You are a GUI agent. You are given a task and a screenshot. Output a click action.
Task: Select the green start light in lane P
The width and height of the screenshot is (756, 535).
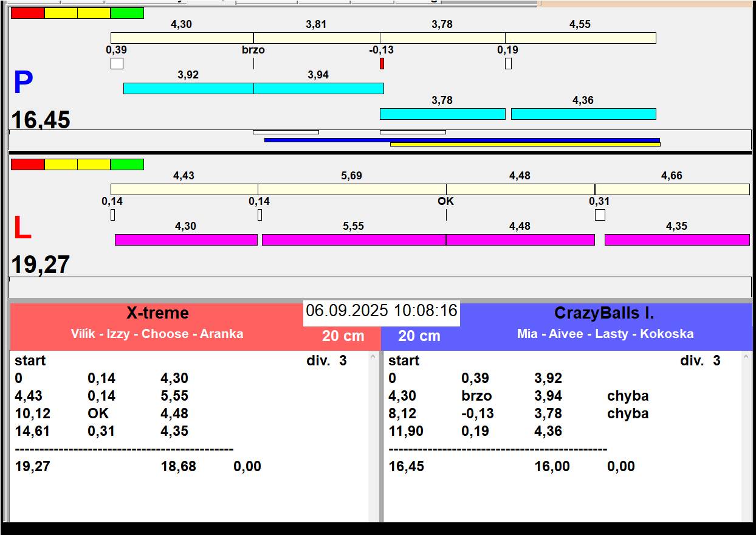pyautogui.click(x=127, y=13)
